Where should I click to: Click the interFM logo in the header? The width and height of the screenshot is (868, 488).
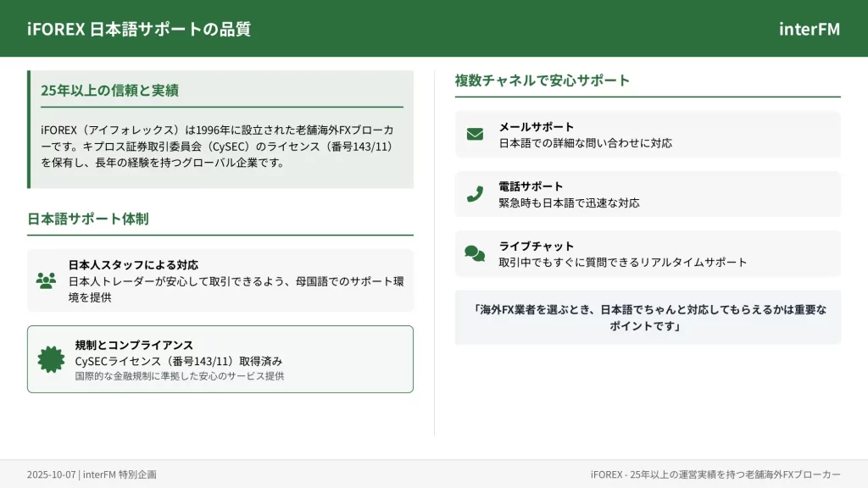pyautogui.click(x=809, y=29)
